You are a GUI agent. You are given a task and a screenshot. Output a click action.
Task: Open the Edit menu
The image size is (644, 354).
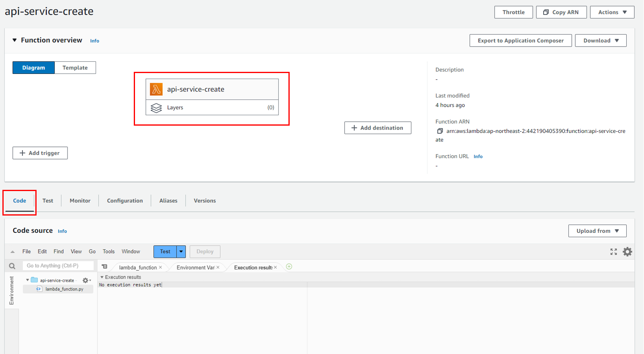click(42, 252)
